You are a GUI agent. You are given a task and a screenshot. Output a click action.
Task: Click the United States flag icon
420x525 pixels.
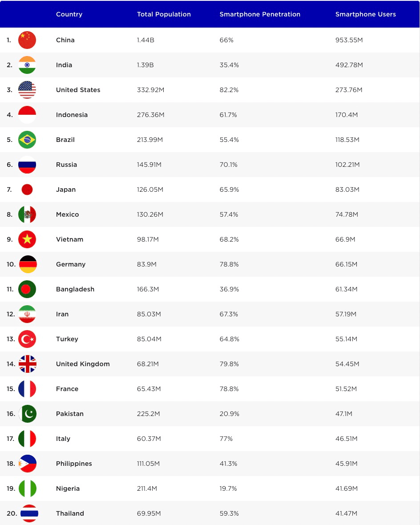pos(27,90)
